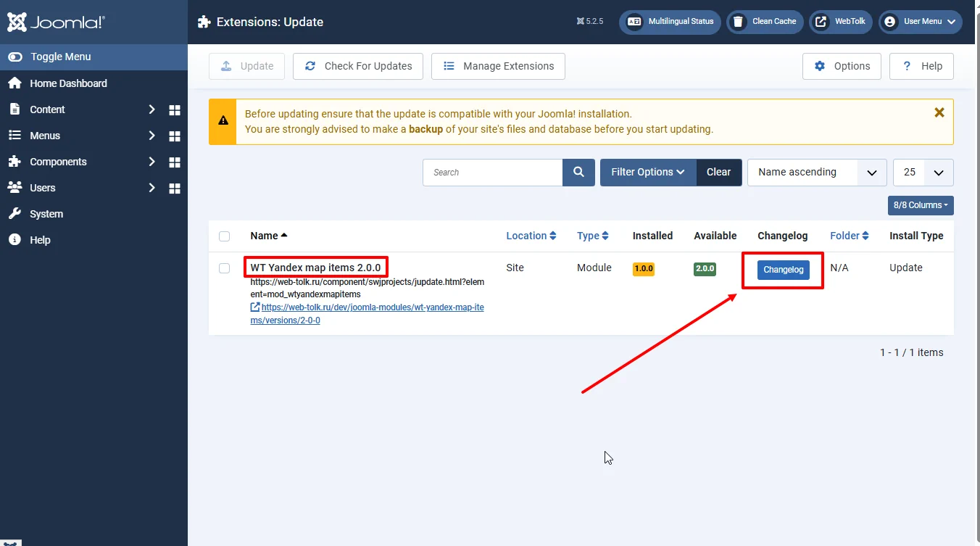This screenshot has width=980, height=546.
Task: Open the 25 items-per-page dropdown
Action: (x=923, y=173)
